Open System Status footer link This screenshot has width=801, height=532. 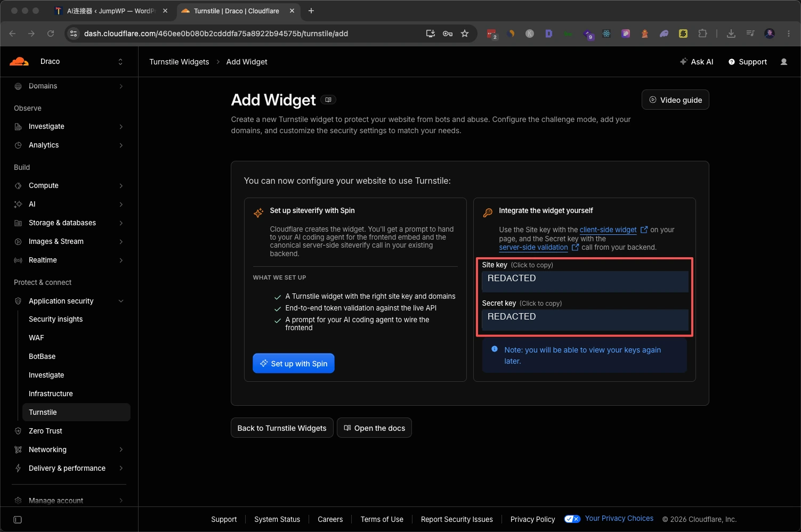(x=277, y=519)
